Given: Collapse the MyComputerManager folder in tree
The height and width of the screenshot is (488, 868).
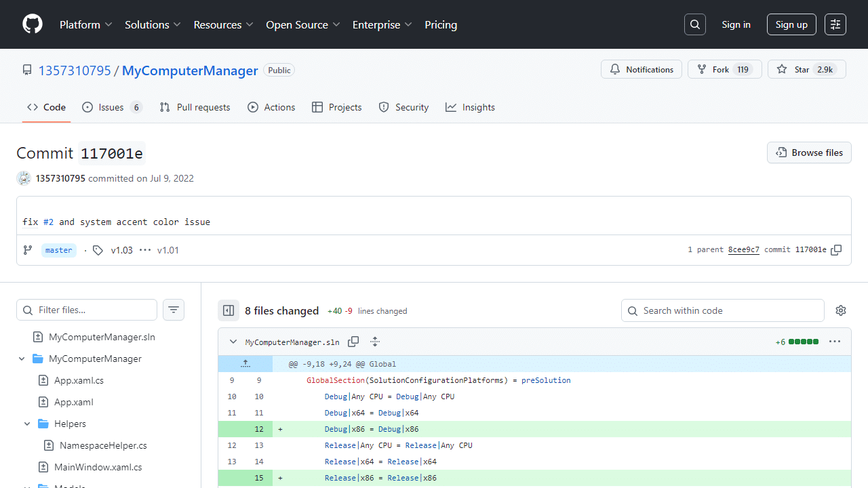Looking at the screenshot, I should (x=22, y=359).
